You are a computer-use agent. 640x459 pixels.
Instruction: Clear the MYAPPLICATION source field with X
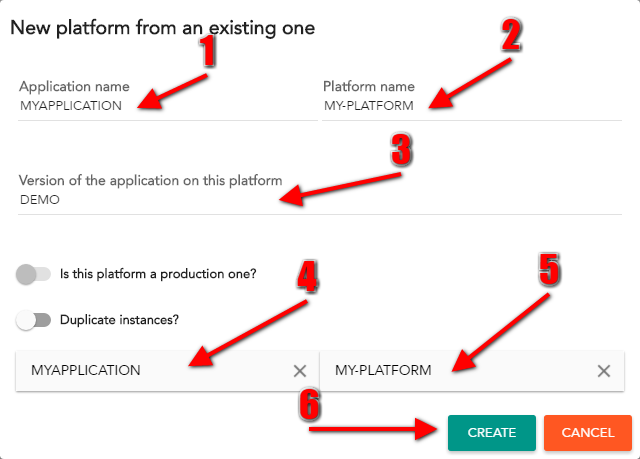300,371
